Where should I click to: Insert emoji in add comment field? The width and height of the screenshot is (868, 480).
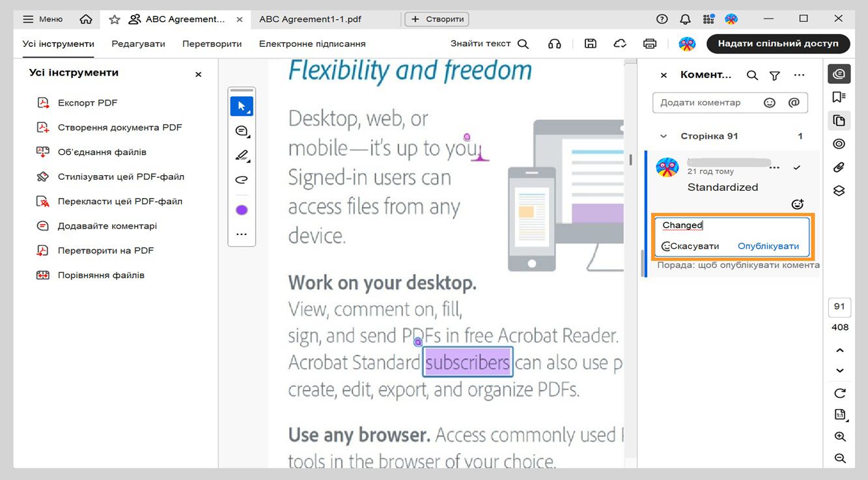coord(770,103)
